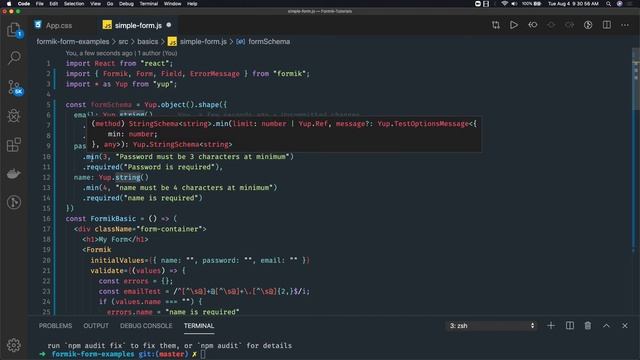Open the editor More Actions ellipsis
The height and width of the screenshot is (360, 640).
[x=625, y=25]
